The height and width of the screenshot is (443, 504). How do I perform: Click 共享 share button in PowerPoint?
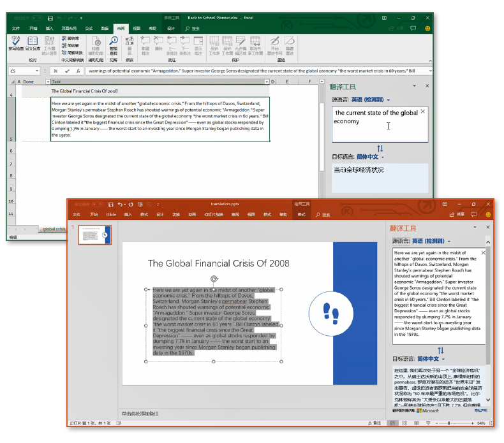pos(457,215)
